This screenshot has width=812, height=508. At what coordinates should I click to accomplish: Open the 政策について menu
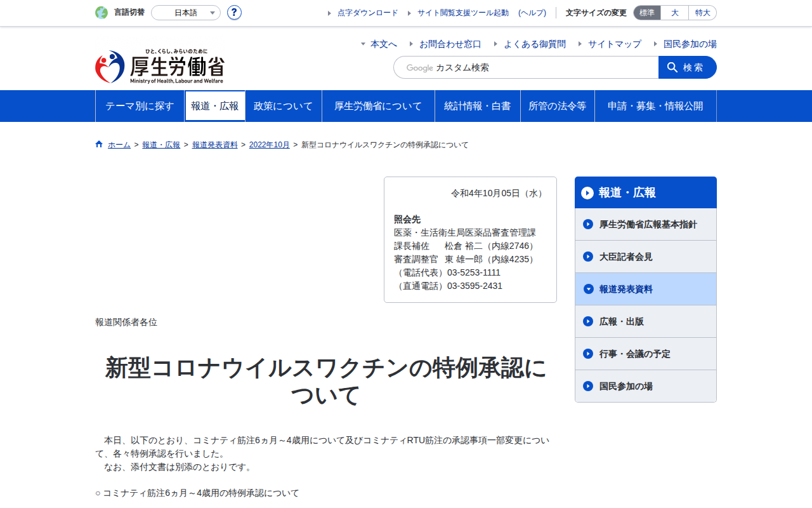284,106
